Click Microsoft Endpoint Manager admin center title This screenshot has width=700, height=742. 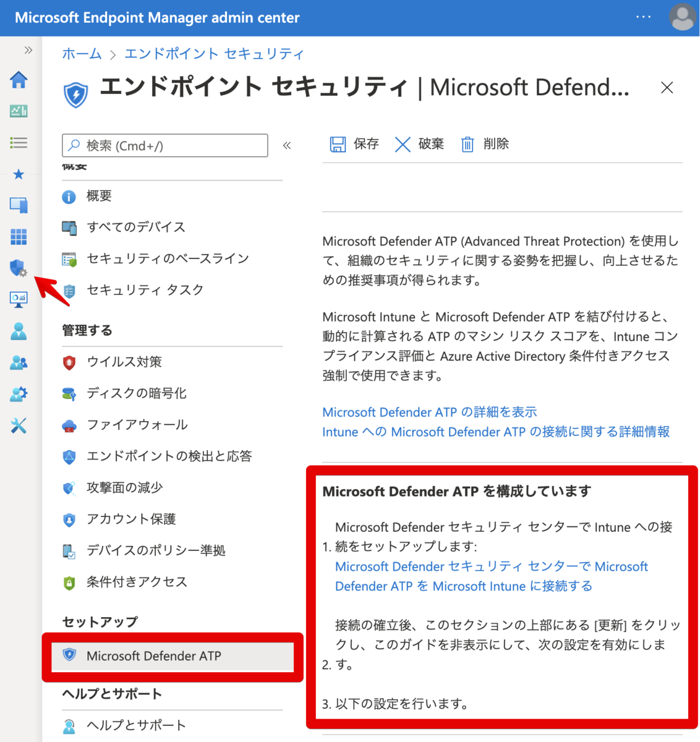click(x=157, y=17)
